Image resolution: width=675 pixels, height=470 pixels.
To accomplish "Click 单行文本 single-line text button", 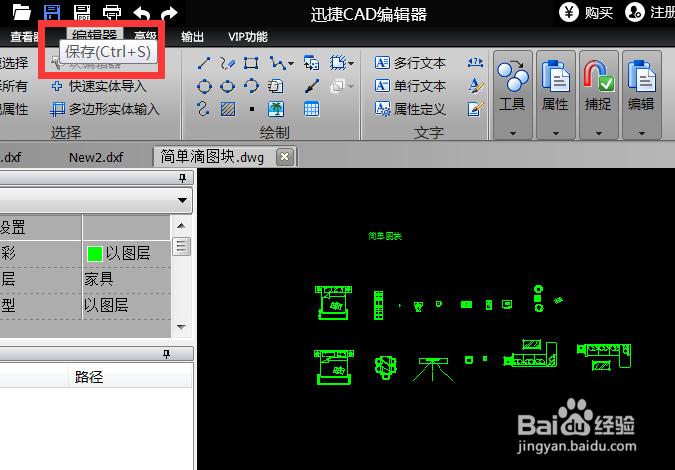I will 410,86.
